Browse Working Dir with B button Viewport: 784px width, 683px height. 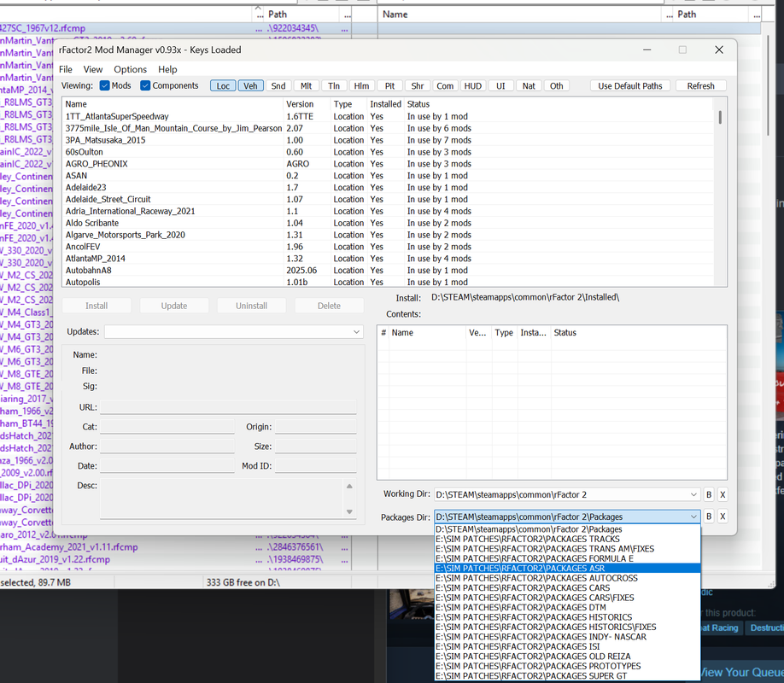[x=709, y=494]
